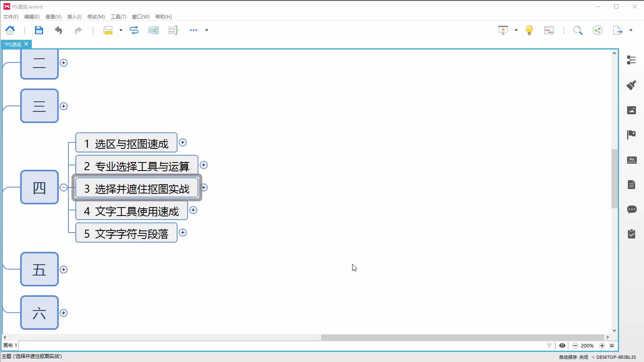Zoom out with minus button
The image size is (644, 362).
pos(575,346)
